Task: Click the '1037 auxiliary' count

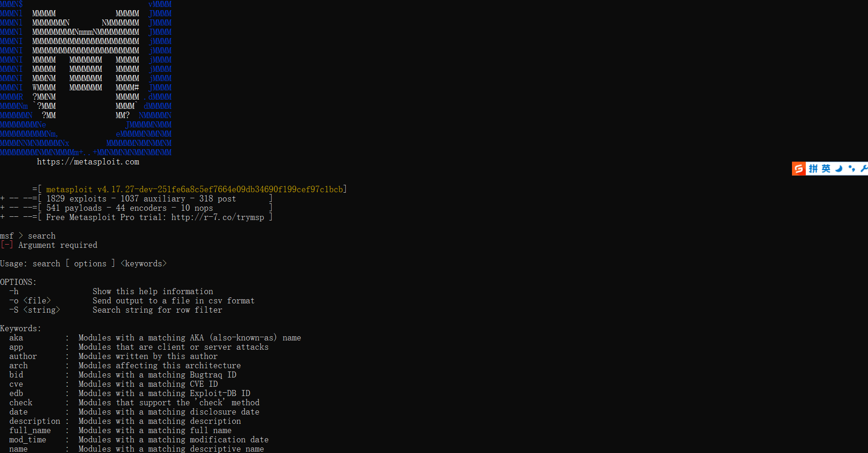Action: point(153,199)
